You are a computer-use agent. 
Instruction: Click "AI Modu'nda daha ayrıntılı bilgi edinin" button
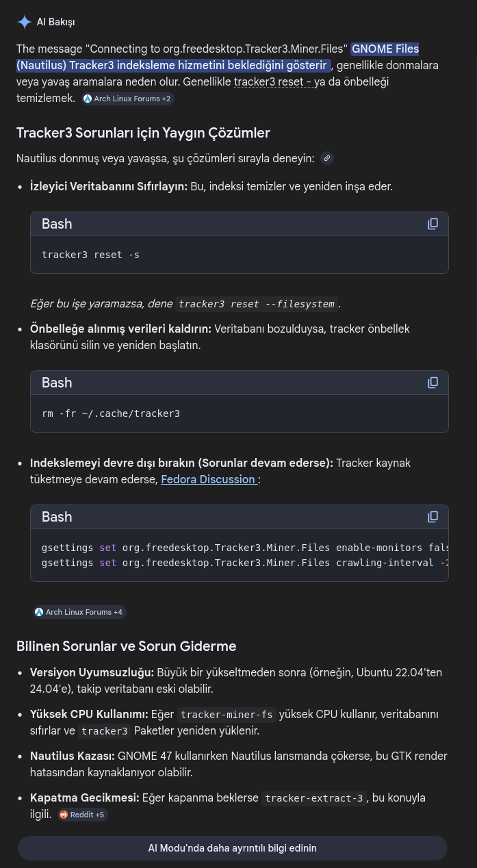(x=232, y=848)
